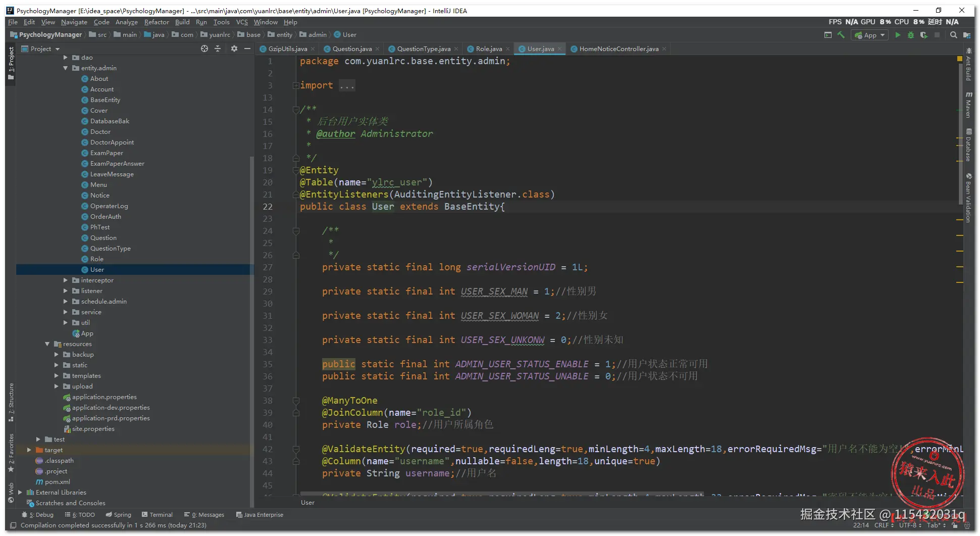Start debugging with the green bug icon

(x=910, y=35)
